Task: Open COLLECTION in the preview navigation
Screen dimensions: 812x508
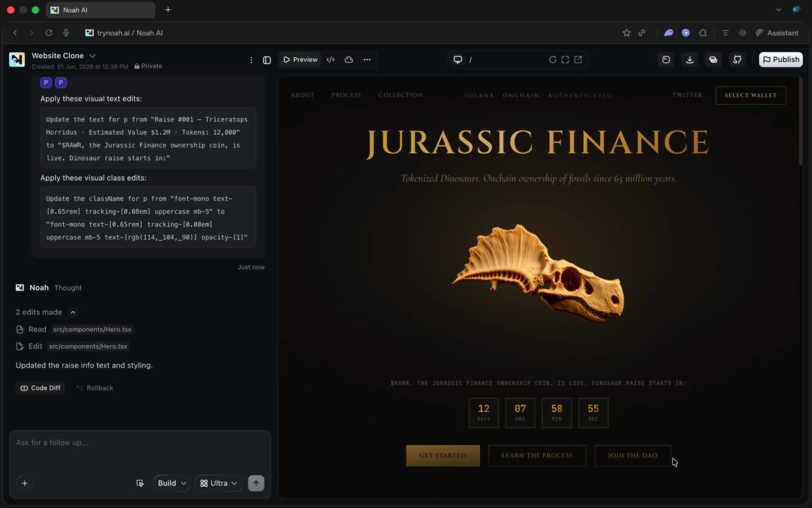Action: click(401, 95)
